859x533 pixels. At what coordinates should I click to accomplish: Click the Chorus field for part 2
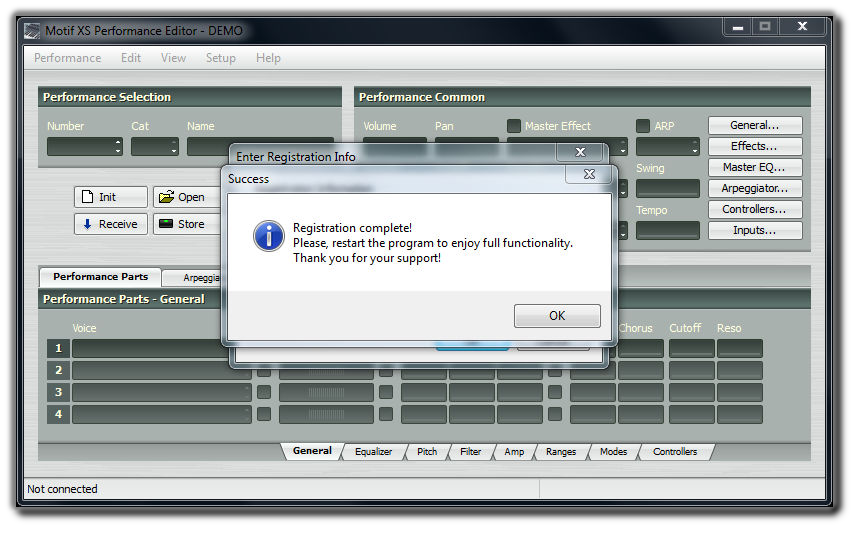point(641,370)
